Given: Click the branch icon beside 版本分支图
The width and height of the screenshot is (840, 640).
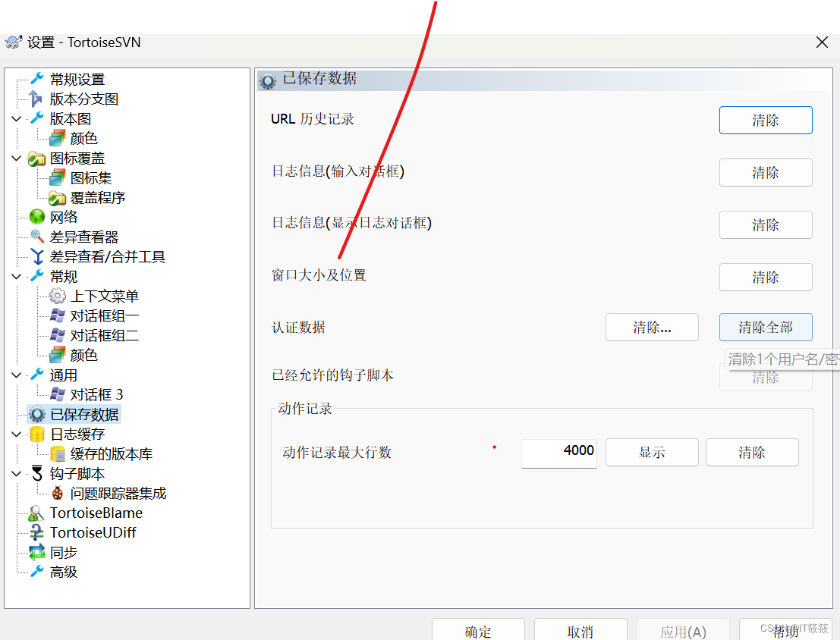Looking at the screenshot, I should coord(36,99).
